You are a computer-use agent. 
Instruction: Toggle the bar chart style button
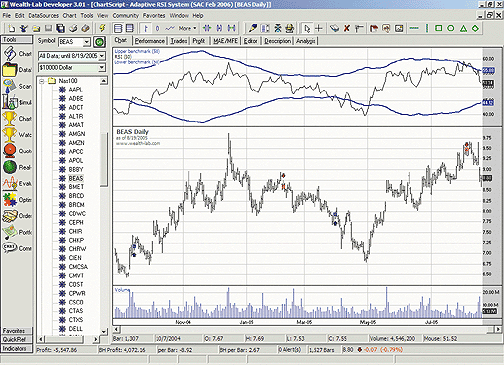[146, 28]
